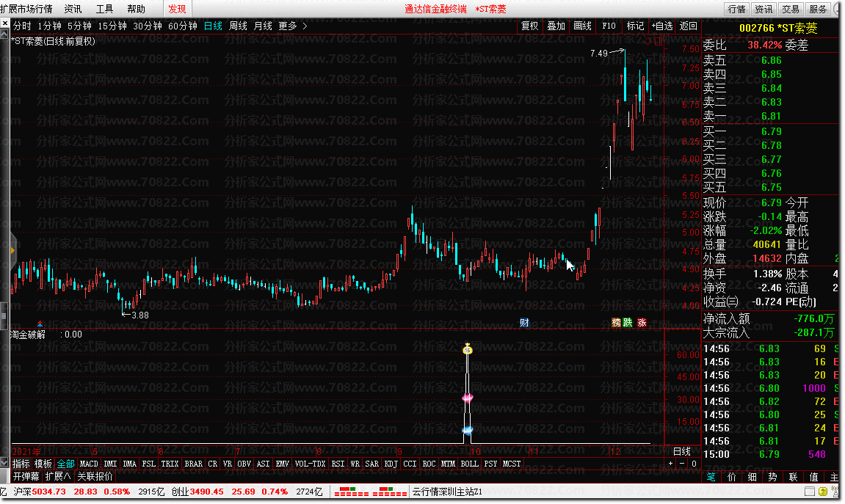Toggle the 扩展∧ panel expander
This screenshot has height=504, width=845.
coord(58,477)
